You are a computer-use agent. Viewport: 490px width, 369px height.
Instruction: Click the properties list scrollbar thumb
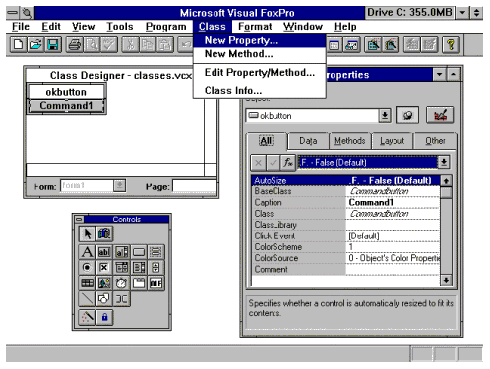tap(446, 193)
